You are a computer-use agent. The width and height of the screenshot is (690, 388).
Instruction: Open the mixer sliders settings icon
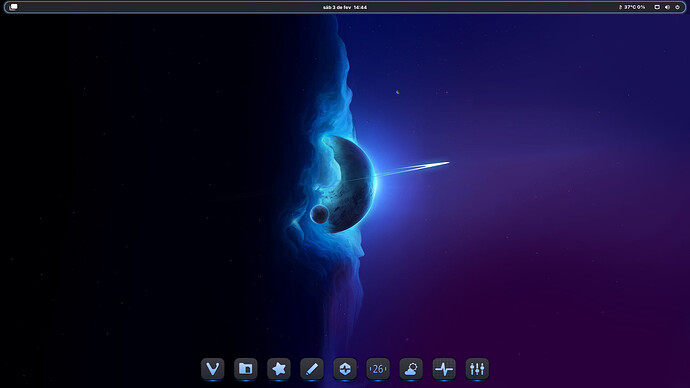[x=477, y=369]
